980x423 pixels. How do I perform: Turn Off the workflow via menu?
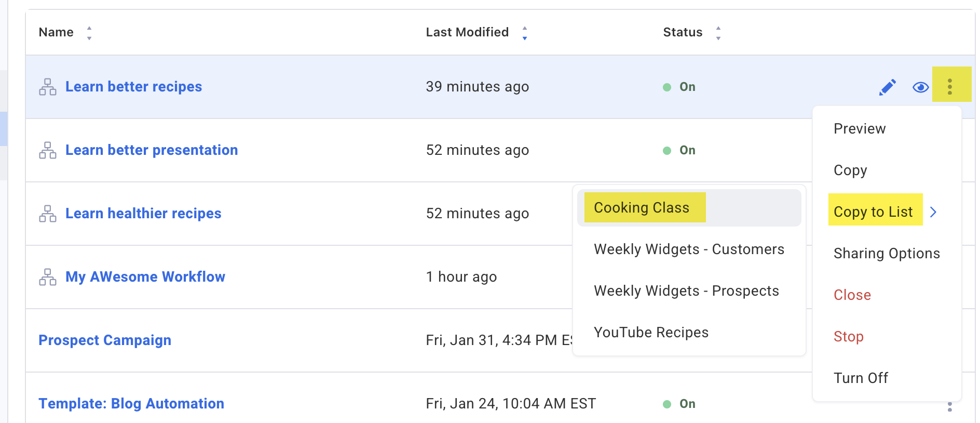coord(861,378)
